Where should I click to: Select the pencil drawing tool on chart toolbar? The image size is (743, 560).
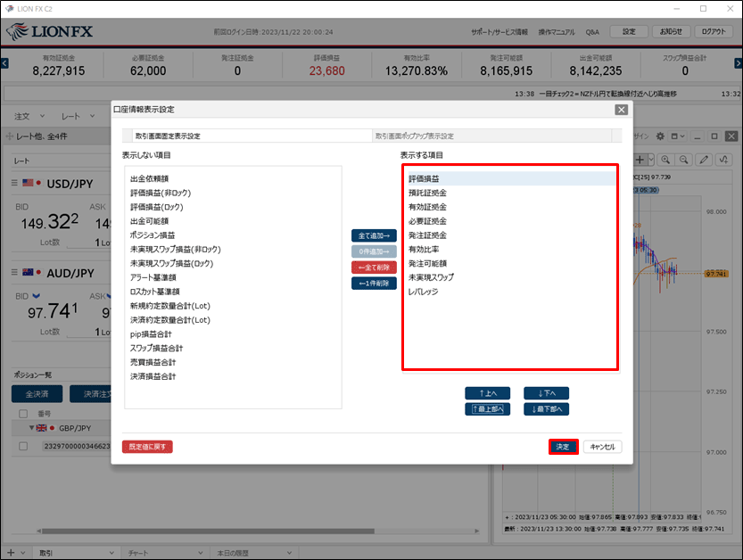(704, 160)
